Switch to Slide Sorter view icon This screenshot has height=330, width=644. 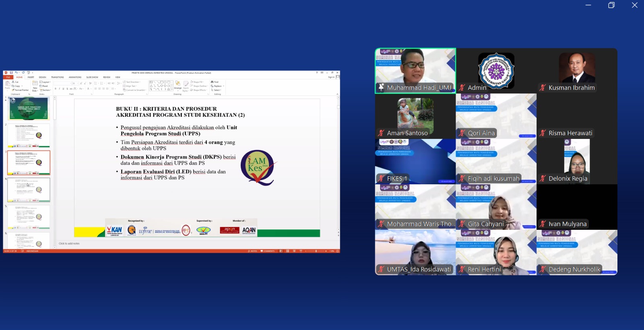pos(287,251)
